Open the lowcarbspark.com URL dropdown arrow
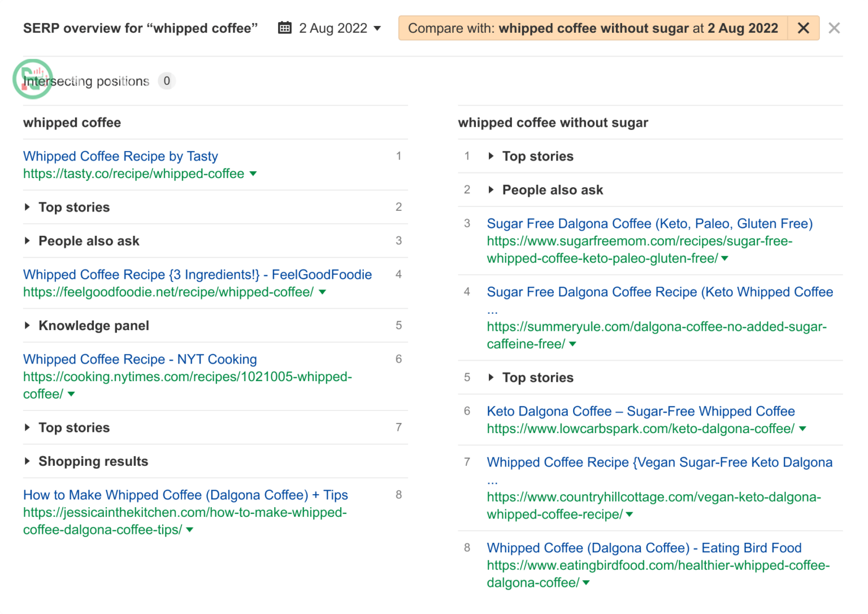This screenshot has width=868, height=614. coord(802,429)
